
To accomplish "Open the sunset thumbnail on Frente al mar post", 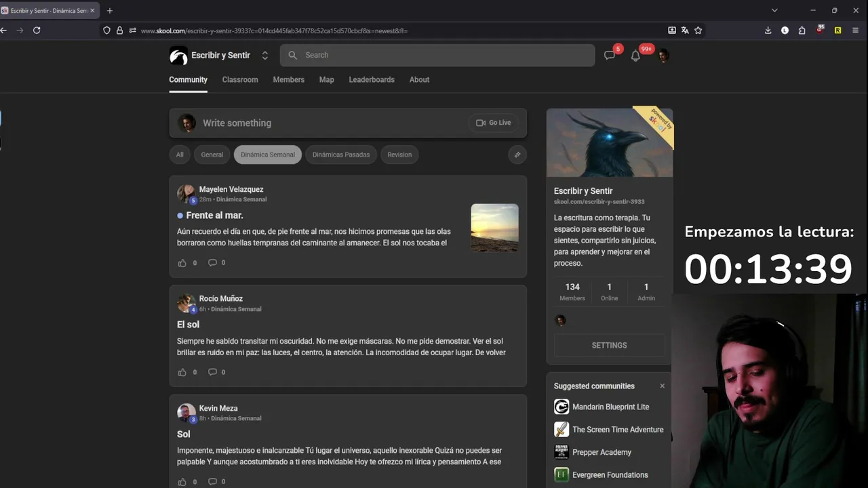I will click(x=494, y=228).
